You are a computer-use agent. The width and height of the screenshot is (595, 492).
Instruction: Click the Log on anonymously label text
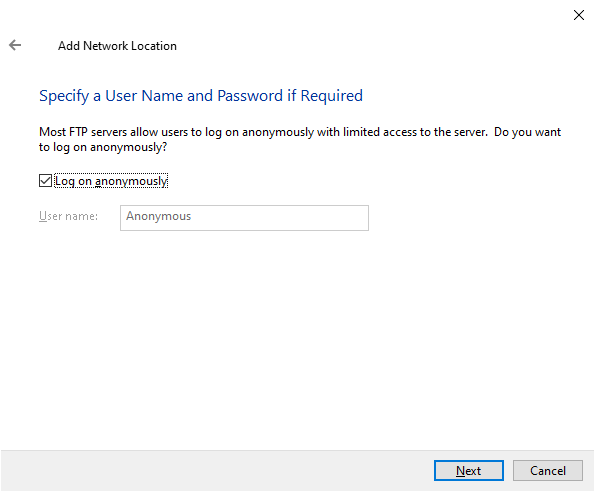pyautogui.click(x=111, y=181)
